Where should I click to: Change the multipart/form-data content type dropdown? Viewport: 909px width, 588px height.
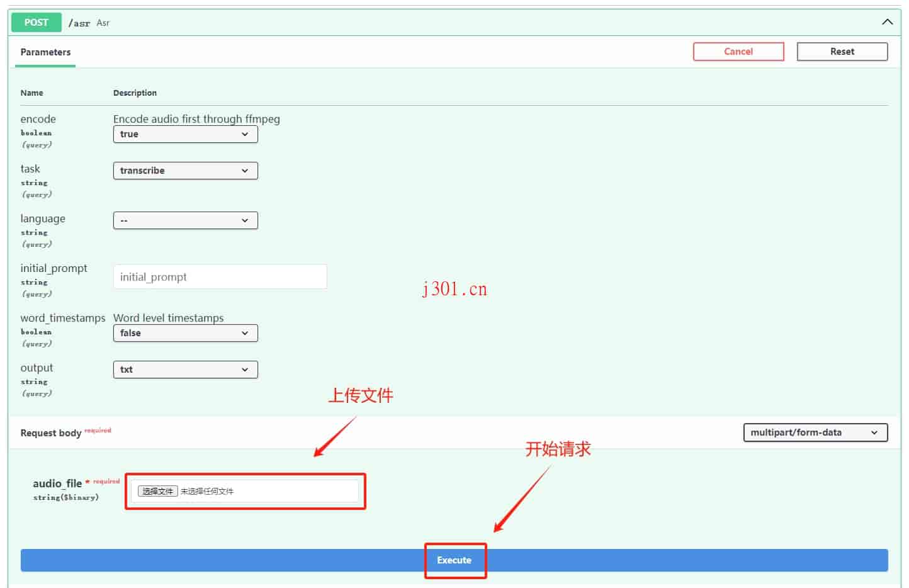pyautogui.click(x=815, y=433)
